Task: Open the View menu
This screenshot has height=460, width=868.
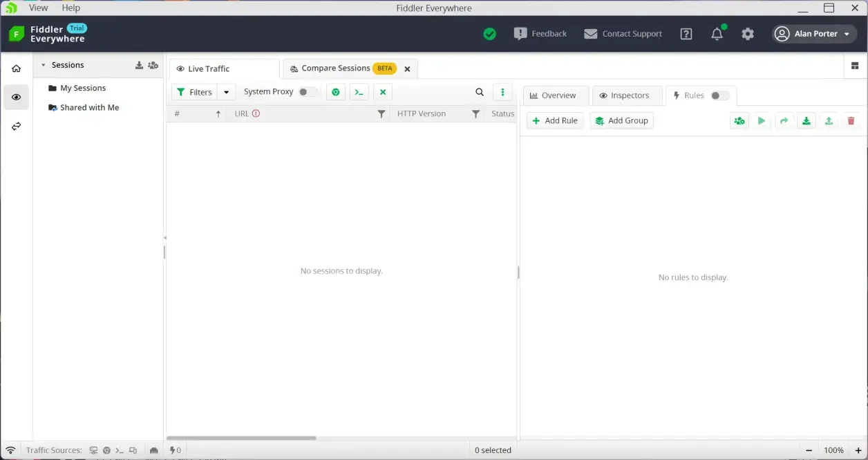Action: (39, 8)
